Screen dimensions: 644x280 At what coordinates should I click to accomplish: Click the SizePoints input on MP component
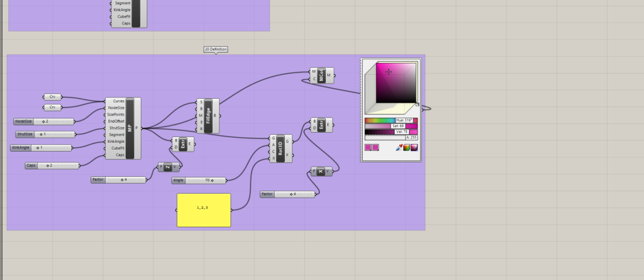(x=116, y=115)
